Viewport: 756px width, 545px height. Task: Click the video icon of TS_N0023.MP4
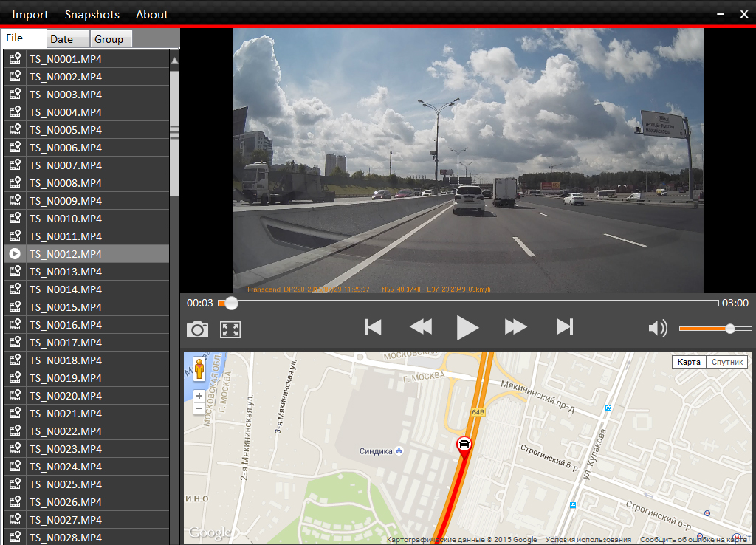(x=15, y=448)
